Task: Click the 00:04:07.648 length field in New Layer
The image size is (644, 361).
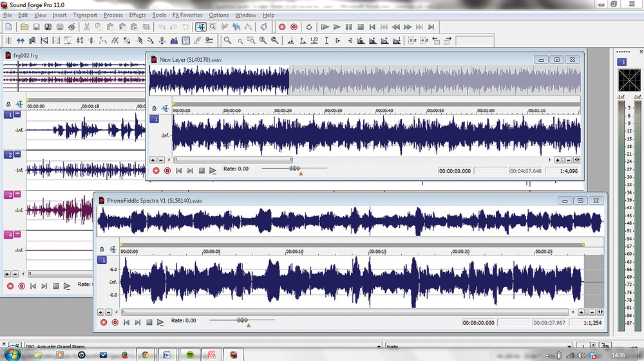Action: (x=526, y=171)
